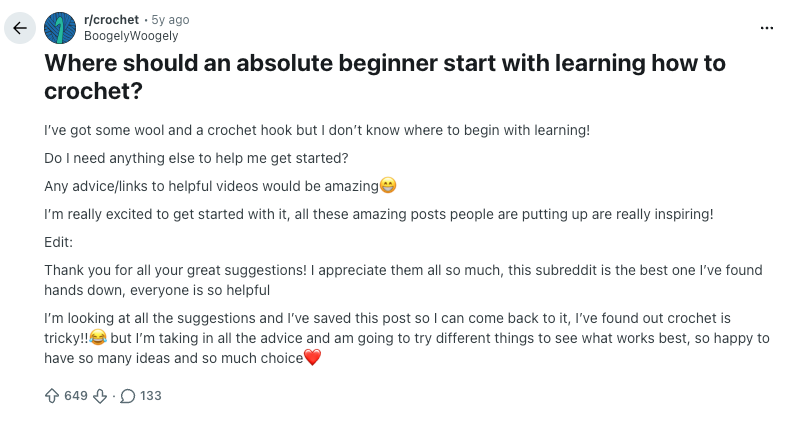Upvote the crochet beginner post
This screenshot has height=424, width=795.
coord(52,396)
